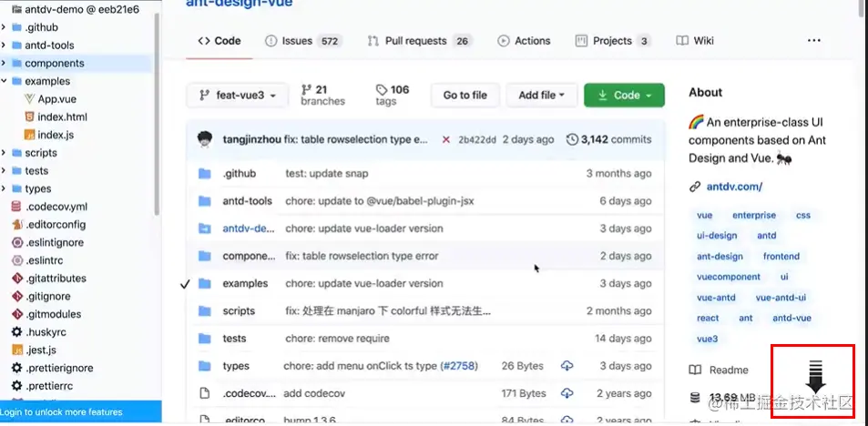This screenshot has height=426, width=868.
Task: Click the Go to file button
Action: point(465,96)
